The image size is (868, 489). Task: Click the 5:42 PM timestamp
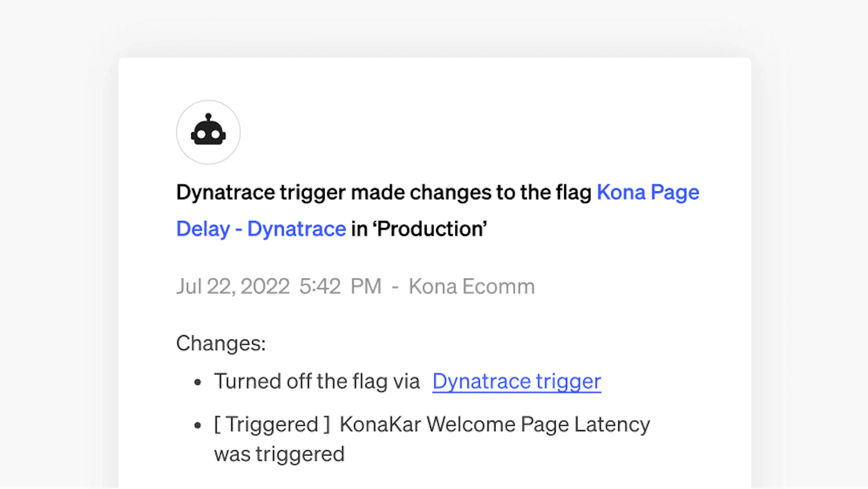(x=340, y=286)
